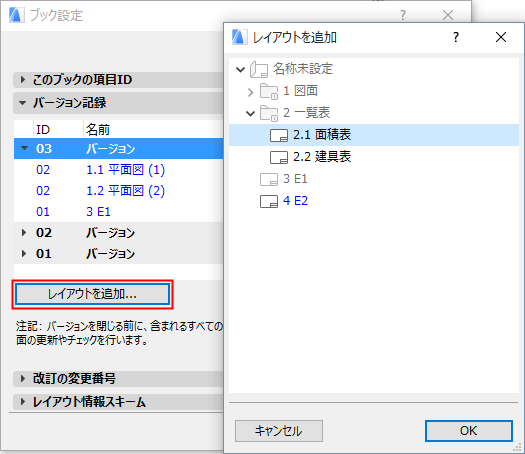Select the 2.1 面積表 layout
The image size is (525, 454).
coord(374,135)
